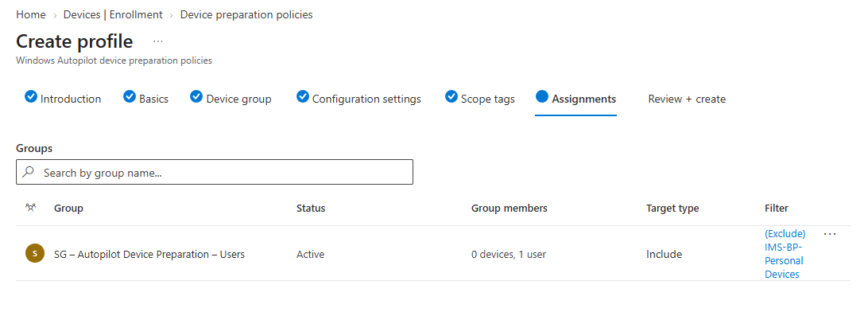Viewport: 868px width, 312px height.
Task: Click the Search by group name field
Action: (215, 173)
